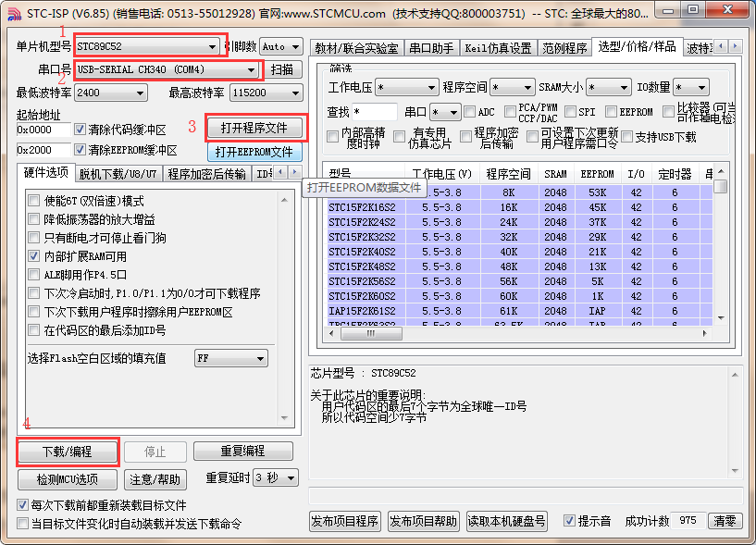Toggle 清除EEPROM缓冲区 checkbox
This screenshot has width=756, height=545.
pyautogui.click(x=80, y=150)
